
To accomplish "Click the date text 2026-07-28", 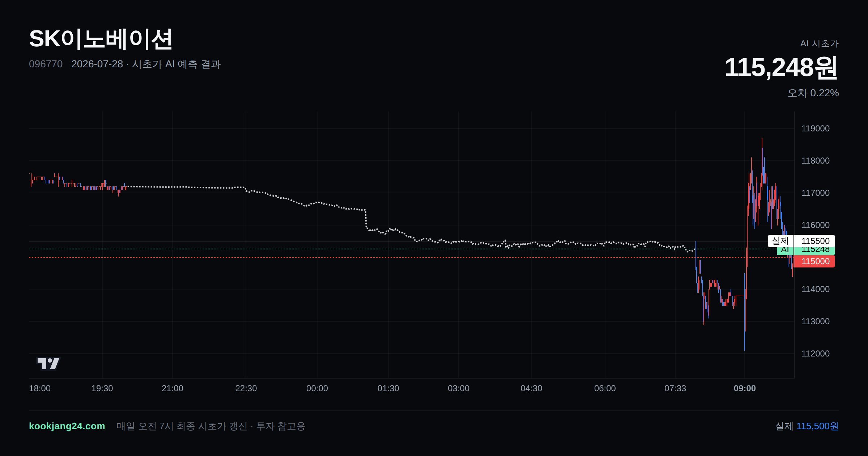I will 97,64.
